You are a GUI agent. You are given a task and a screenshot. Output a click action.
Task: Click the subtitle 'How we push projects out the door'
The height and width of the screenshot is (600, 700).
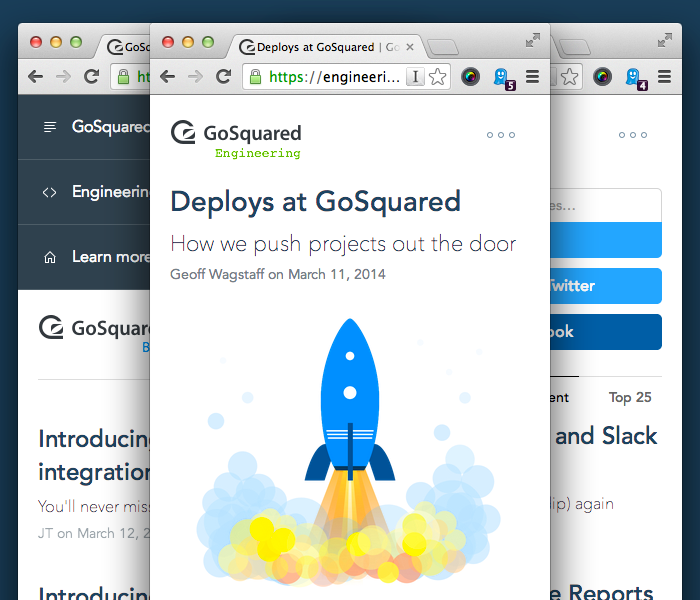pyautogui.click(x=343, y=244)
